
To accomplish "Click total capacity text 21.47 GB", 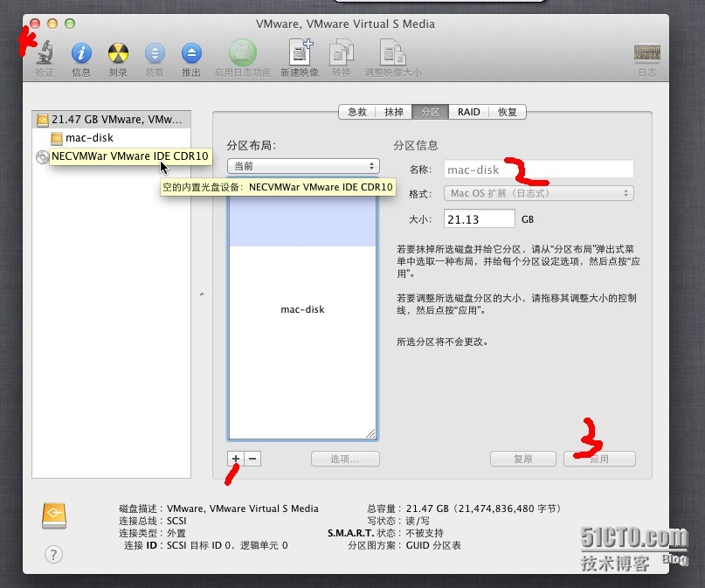I will (484, 508).
